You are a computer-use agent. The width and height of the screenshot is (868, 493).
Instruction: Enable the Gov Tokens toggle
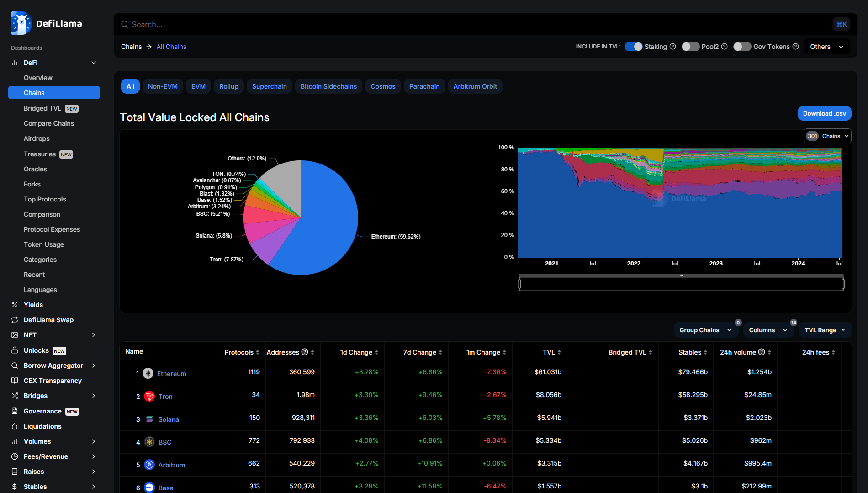pos(742,47)
